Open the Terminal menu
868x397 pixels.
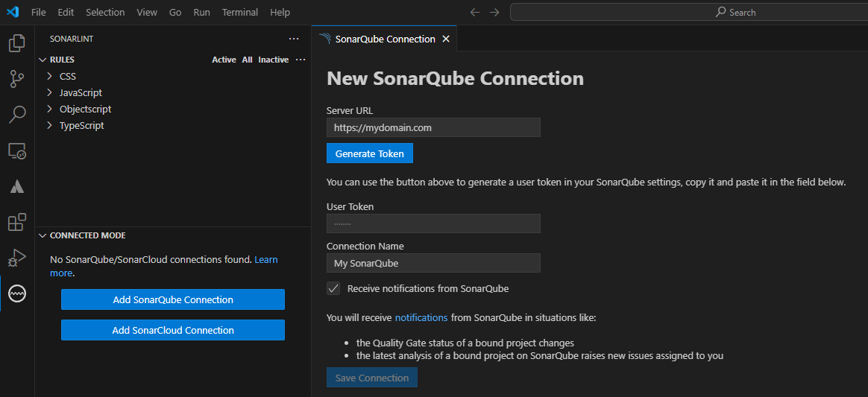240,12
